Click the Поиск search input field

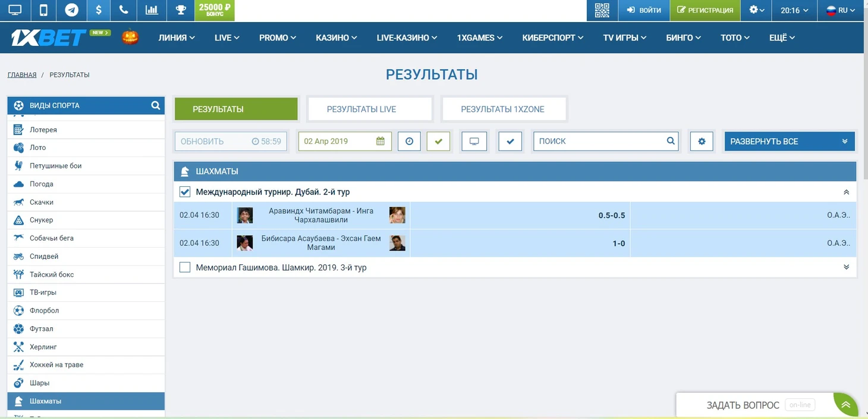[599, 141]
